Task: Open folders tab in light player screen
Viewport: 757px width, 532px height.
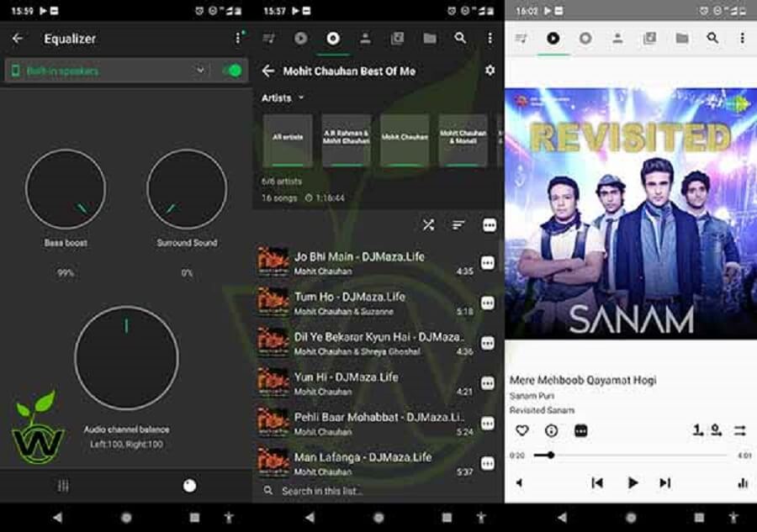Action: click(x=681, y=39)
